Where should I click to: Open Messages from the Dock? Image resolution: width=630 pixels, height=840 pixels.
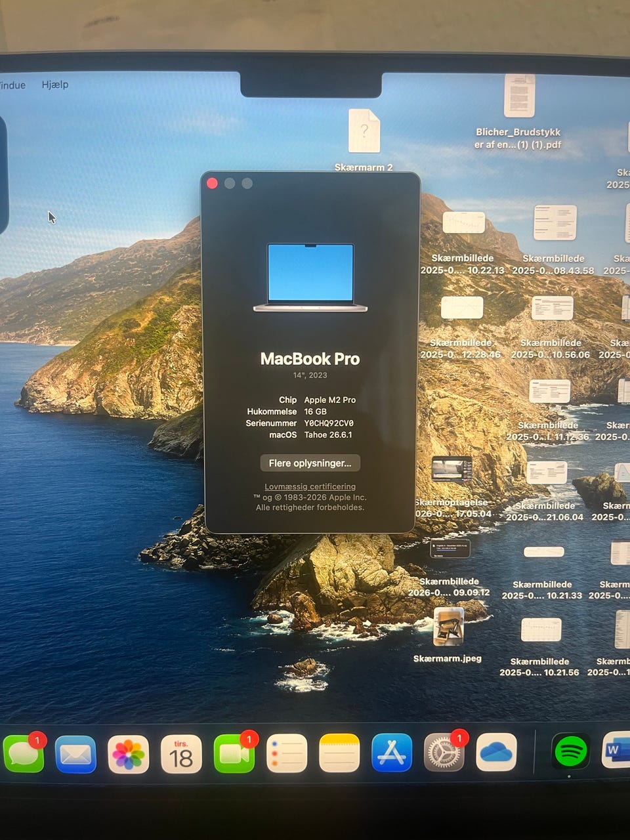24,753
